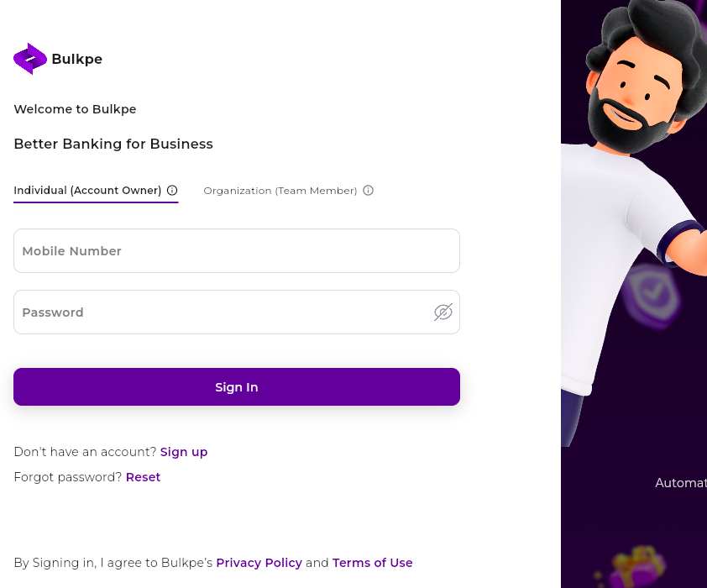Open the Terms of Use link
This screenshot has height=588, width=707.
[373, 563]
